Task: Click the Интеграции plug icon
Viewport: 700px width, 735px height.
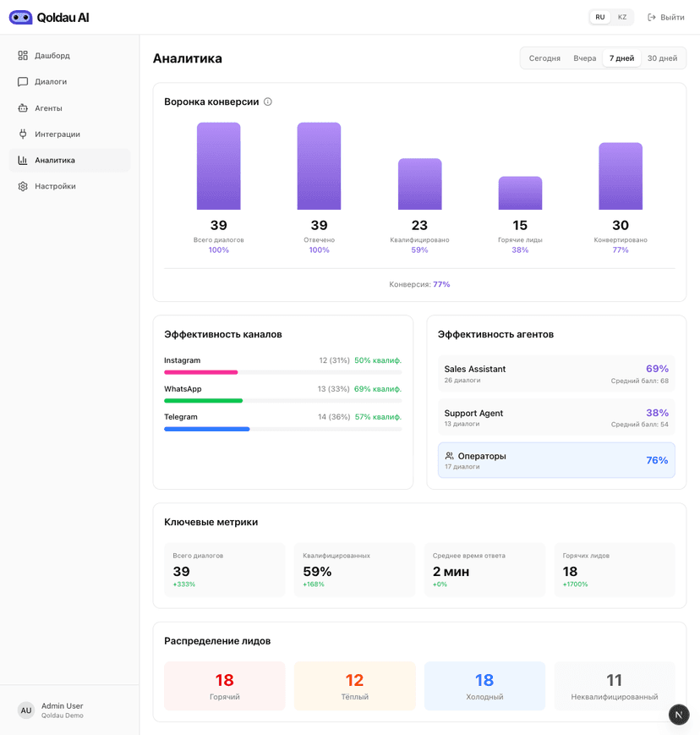Action: coord(23,134)
